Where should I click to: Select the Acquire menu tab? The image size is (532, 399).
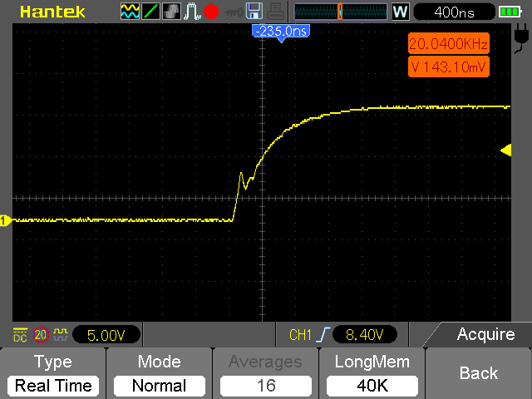coord(485,334)
